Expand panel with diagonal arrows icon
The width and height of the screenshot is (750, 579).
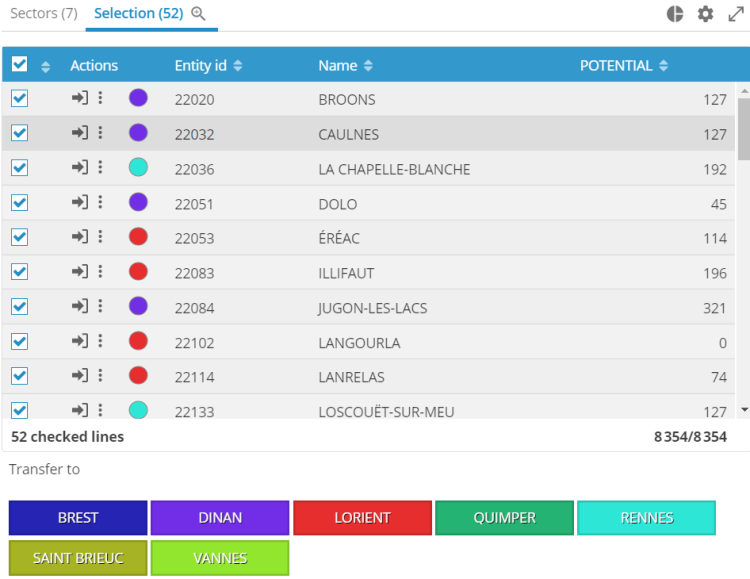(735, 14)
